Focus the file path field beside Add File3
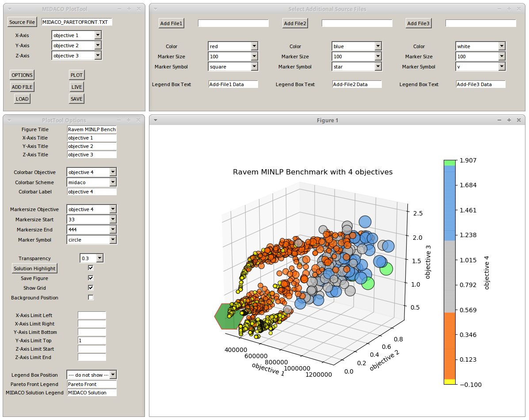The height and width of the screenshot is (420, 529). [x=481, y=23]
